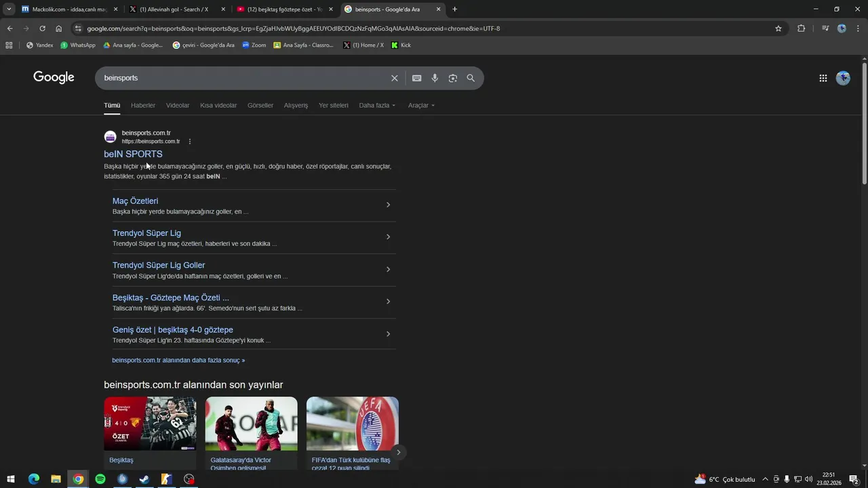This screenshot has width=868, height=488.
Task: Expand the Araçlar dropdown
Action: pos(421,105)
